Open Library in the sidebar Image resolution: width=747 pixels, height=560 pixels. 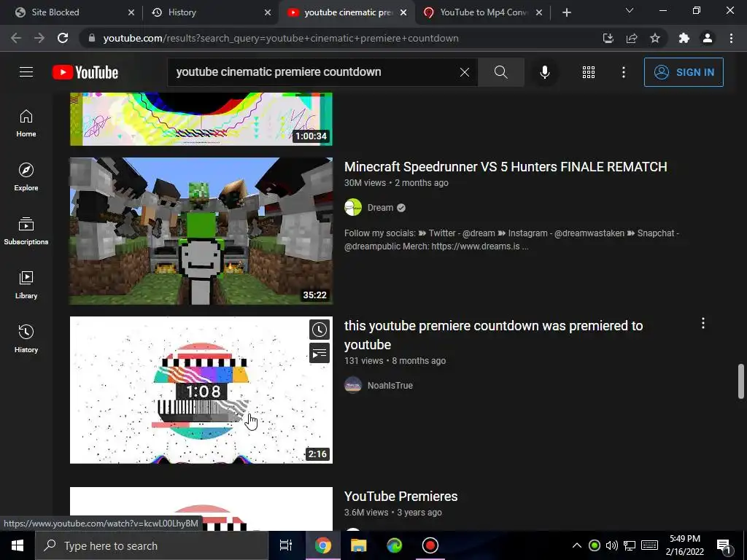pyautogui.click(x=26, y=285)
